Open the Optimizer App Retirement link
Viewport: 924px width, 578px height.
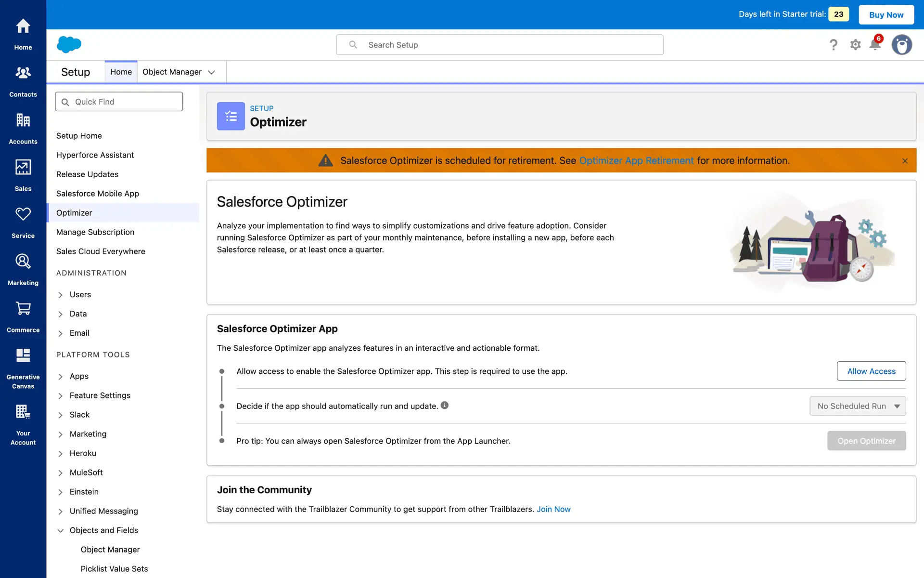(x=636, y=160)
